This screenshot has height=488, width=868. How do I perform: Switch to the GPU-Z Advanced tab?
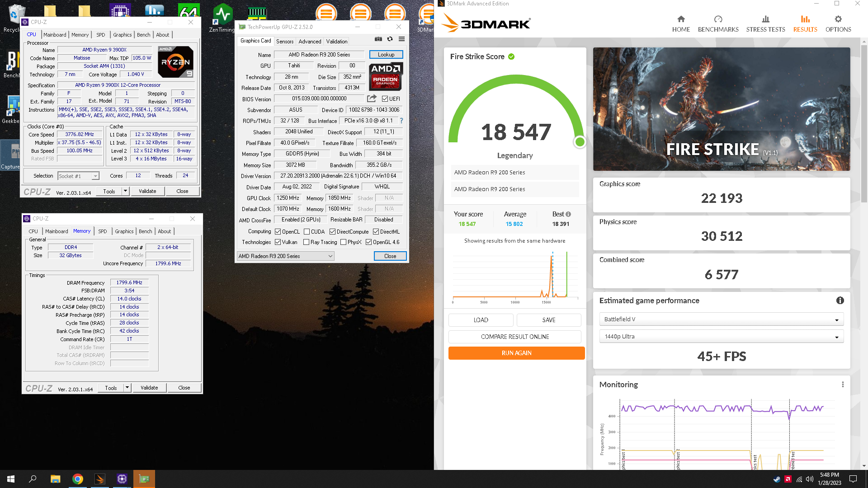[x=310, y=42]
